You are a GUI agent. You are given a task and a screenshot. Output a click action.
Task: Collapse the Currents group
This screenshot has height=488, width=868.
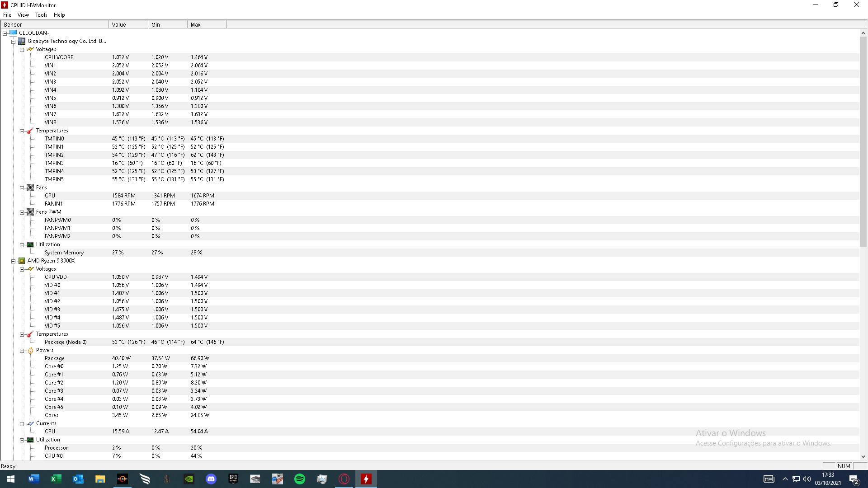click(x=22, y=424)
